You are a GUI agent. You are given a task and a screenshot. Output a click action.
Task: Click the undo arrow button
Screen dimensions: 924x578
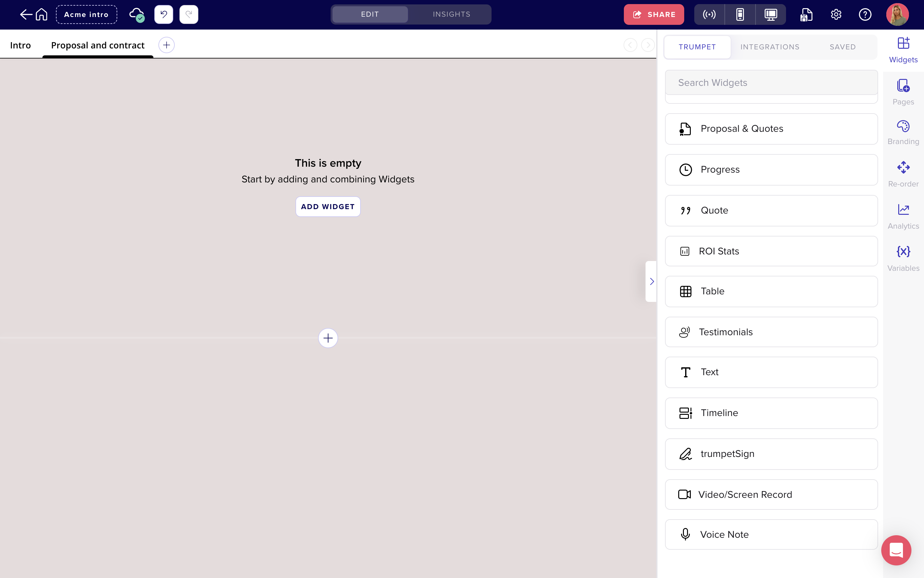click(163, 14)
